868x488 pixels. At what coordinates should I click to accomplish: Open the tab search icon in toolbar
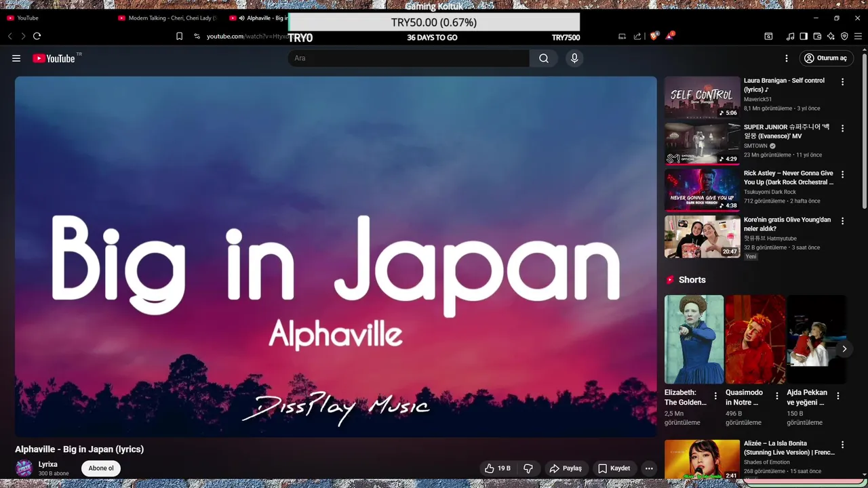pos(768,36)
